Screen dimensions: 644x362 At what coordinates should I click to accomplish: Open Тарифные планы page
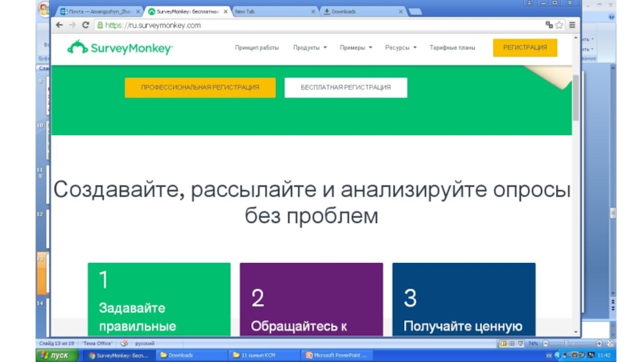[x=452, y=47]
